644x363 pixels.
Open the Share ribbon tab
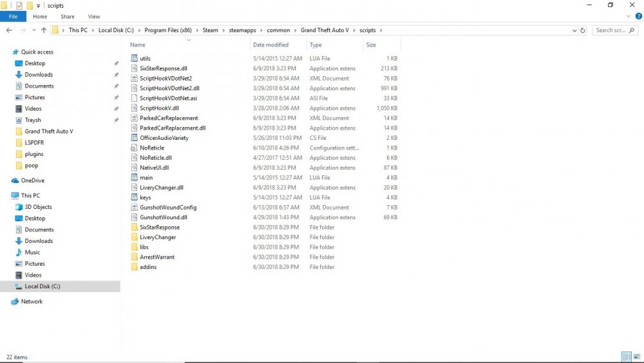pos(68,17)
